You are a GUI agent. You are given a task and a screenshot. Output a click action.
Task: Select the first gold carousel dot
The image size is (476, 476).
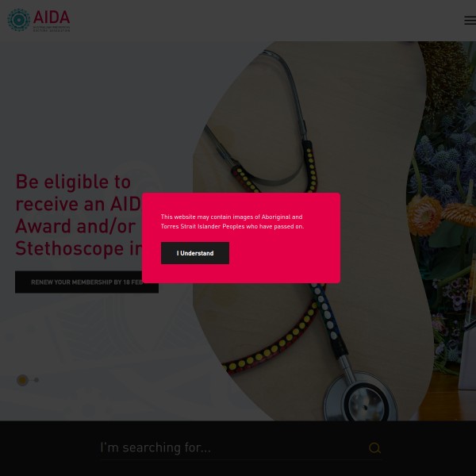pyautogui.click(x=22, y=380)
